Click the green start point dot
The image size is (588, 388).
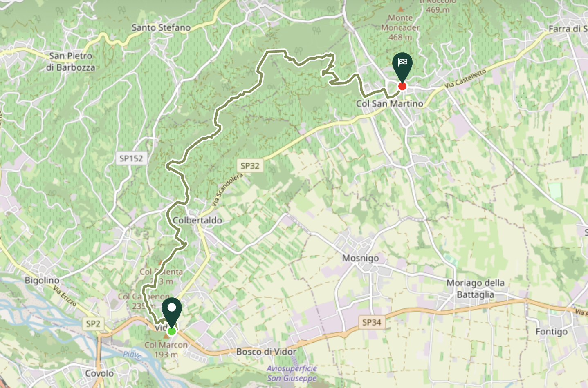tap(172, 331)
